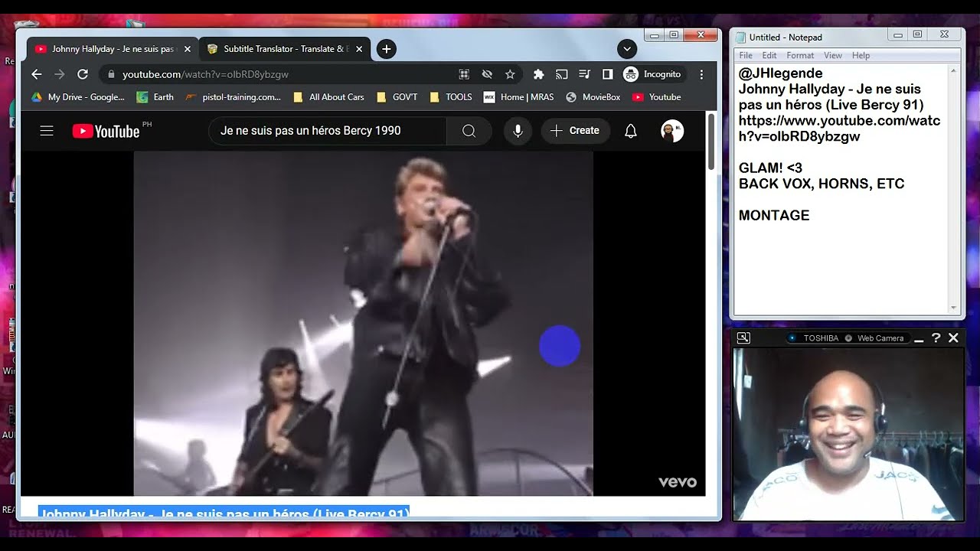Click the webcam video preview
Viewport: 980px width, 551px height.
848,433
